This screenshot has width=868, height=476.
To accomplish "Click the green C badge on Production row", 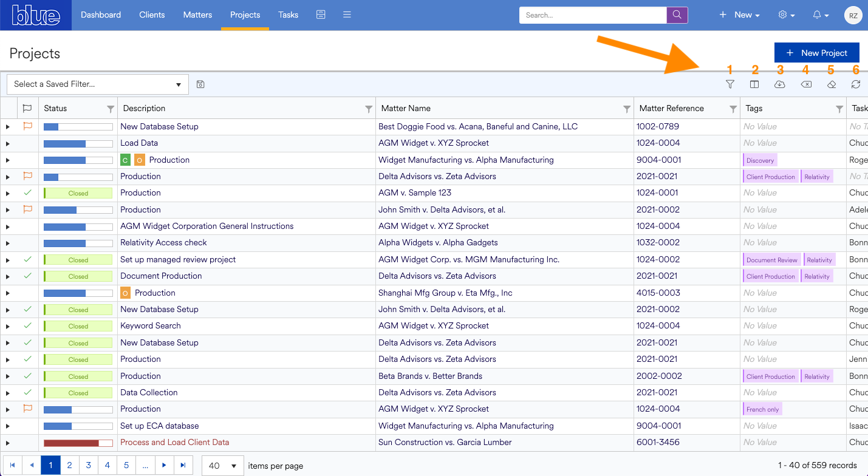I will click(125, 160).
